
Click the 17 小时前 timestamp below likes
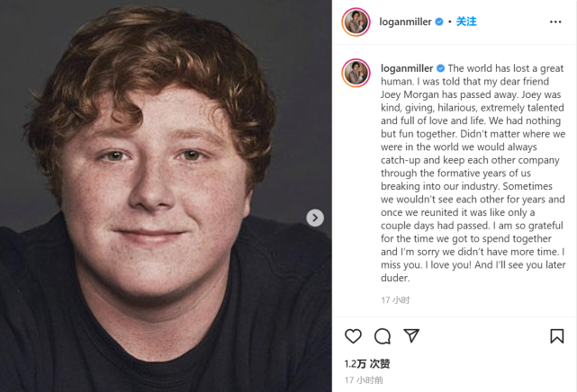364,380
